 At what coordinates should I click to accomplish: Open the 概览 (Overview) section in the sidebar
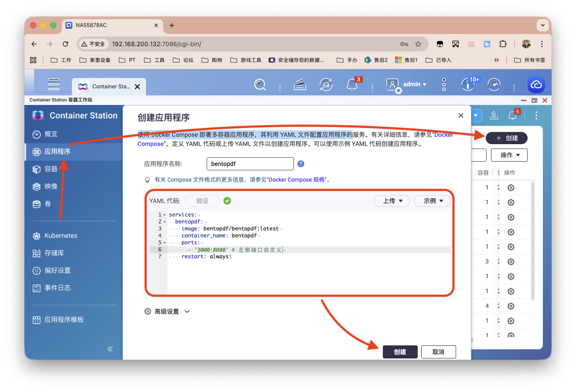[50, 134]
